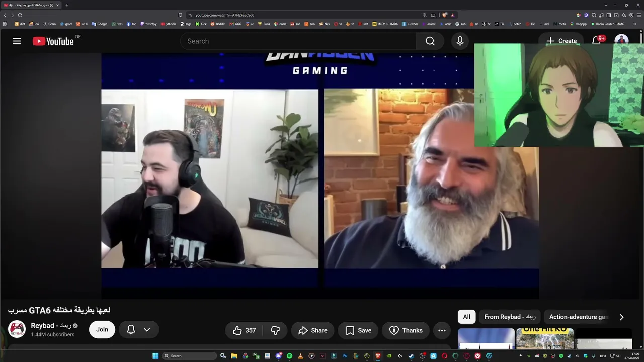The image size is (644, 362).
Task: Open the browser apps grid in bookmarks bar
Action: [x=5, y=24]
